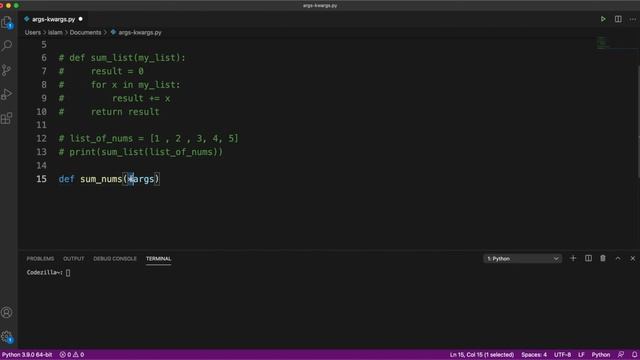Click '*args' parameter on line 15

[x=141, y=179]
